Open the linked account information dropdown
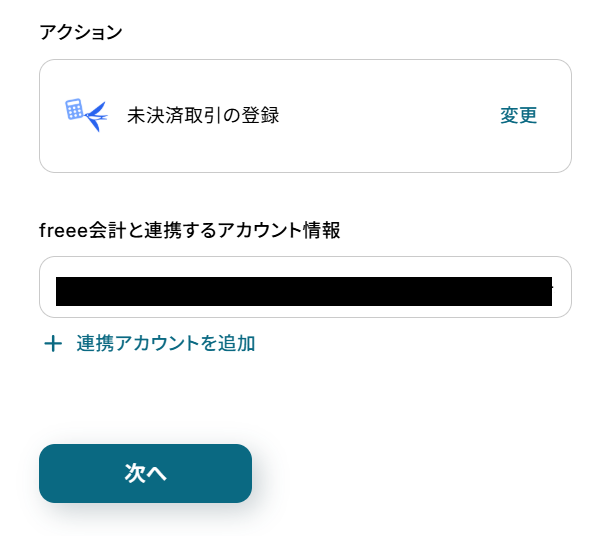The height and width of the screenshot is (536, 603). (x=305, y=288)
